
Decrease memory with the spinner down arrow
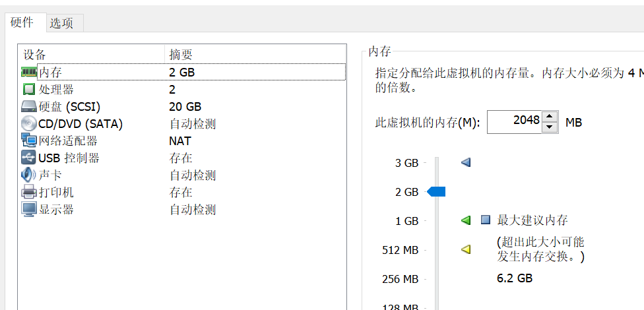(550, 127)
